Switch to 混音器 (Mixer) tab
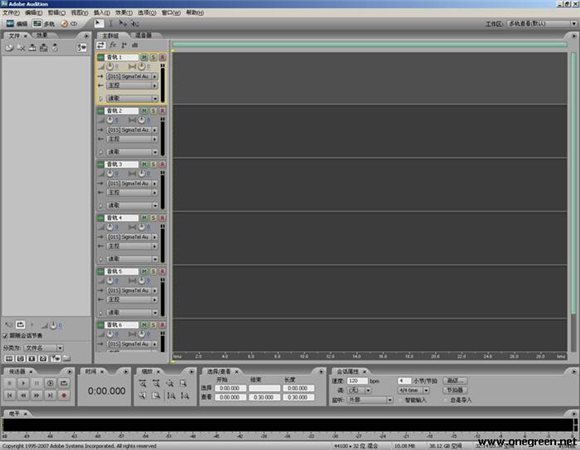The height and width of the screenshot is (450, 580). pos(144,35)
